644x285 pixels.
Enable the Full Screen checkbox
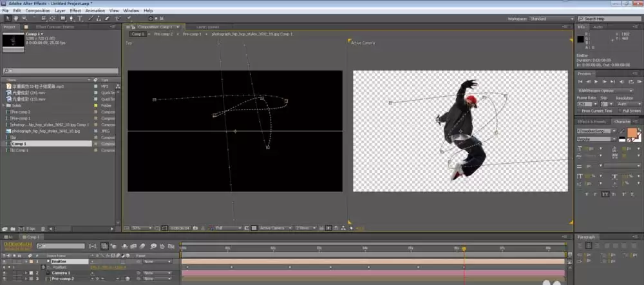click(x=620, y=111)
